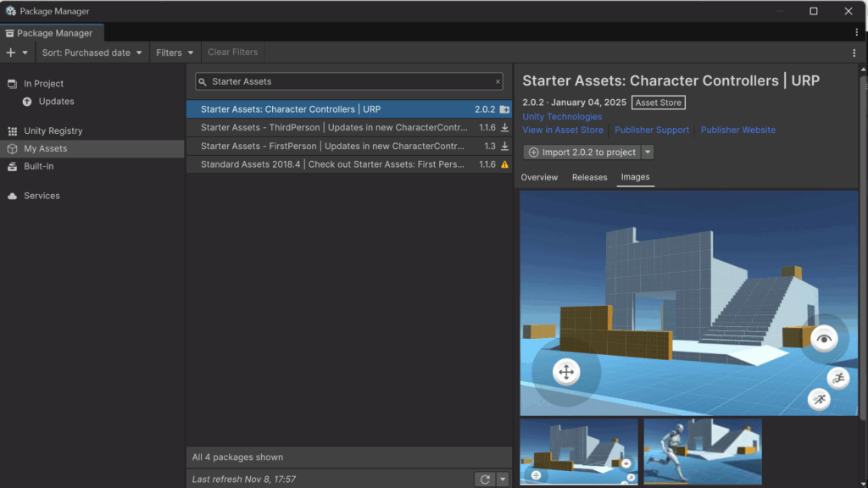Open the View in Asset Store link
868x488 pixels.
pyautogui.click(x=563, y=130)
